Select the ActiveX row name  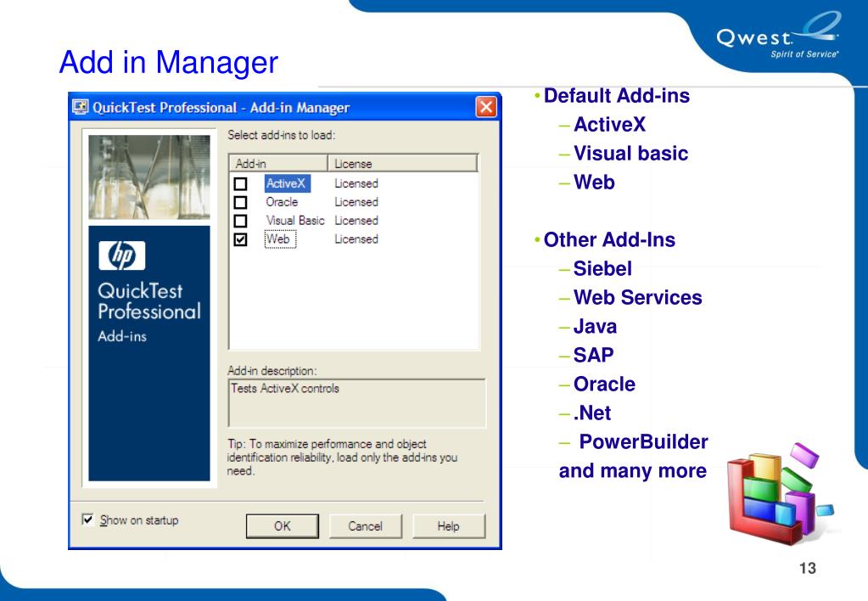[286, 183]
